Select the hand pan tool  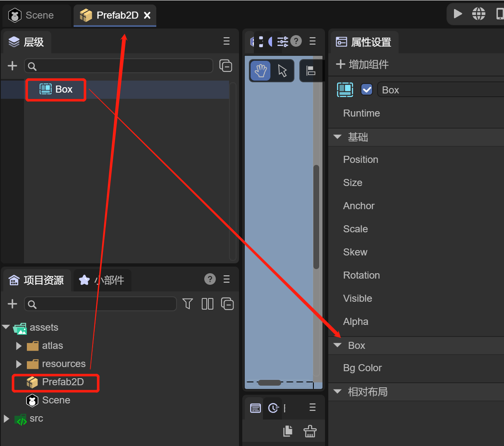(260, 71)
